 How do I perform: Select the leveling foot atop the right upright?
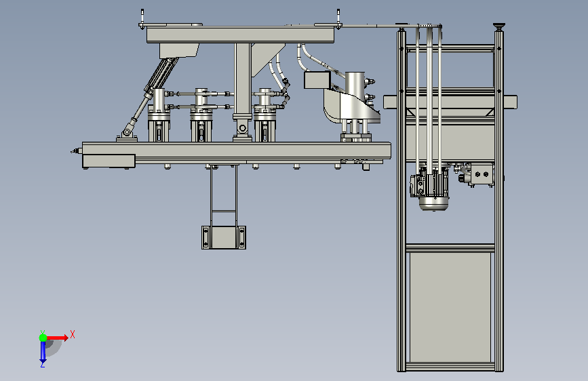[498, 26]
